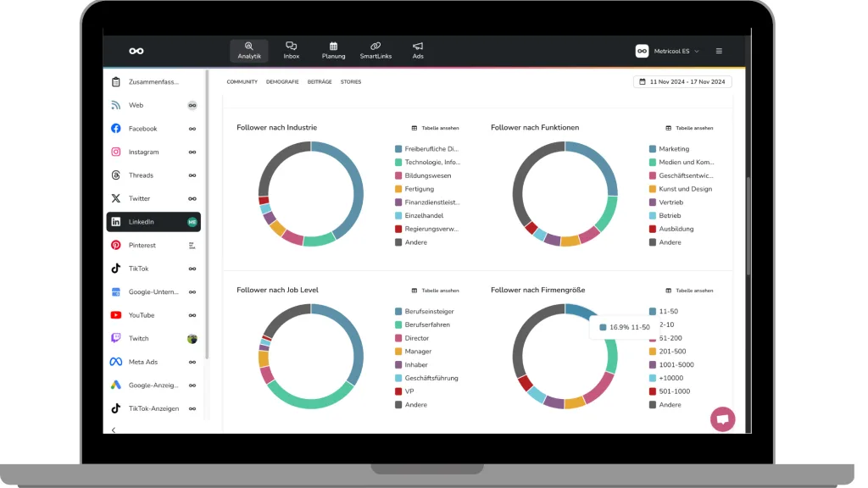Click Tabelle ansehen for Follower nach Industrie
The width and height of the screenshot is (868, 488).
click(x=435, y=128)
